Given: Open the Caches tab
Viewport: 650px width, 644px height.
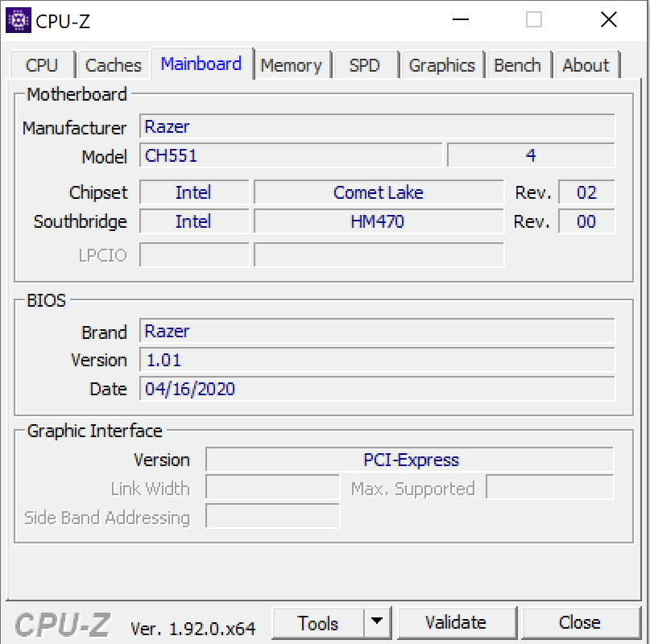Looking at the screenshot, I should (x=114, y=65).
